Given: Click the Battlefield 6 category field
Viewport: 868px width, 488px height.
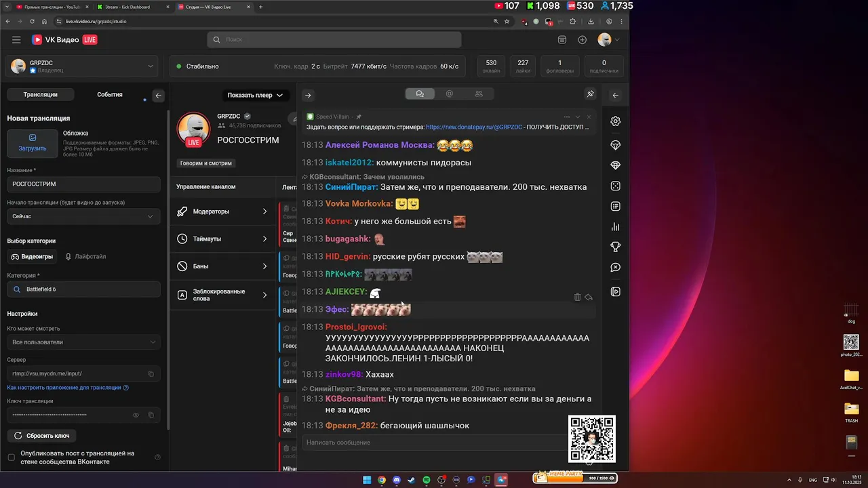Looking at the screenshot, I should 84,289.
